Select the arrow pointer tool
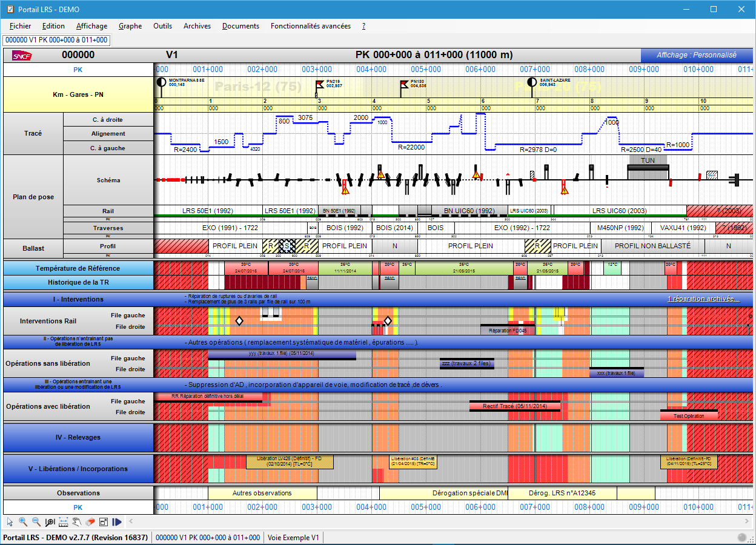Image resolution: width=756 pixels, height=545 pixels. pos(10,521)
